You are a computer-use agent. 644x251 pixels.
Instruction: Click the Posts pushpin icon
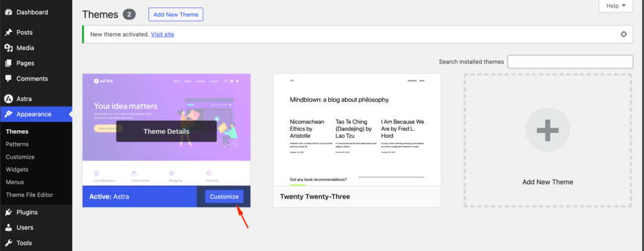[x=8, y=33]
